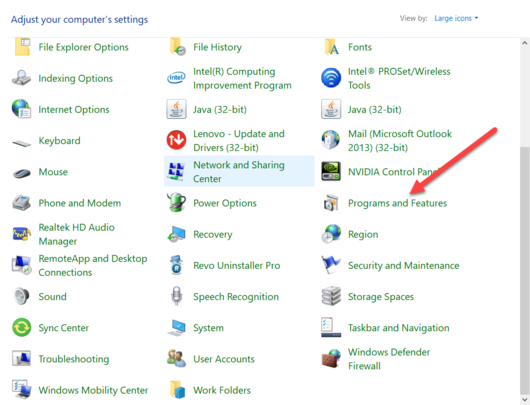Open the File History text link
The width and height of the screenshot is (530, 405).
point(217,47)
